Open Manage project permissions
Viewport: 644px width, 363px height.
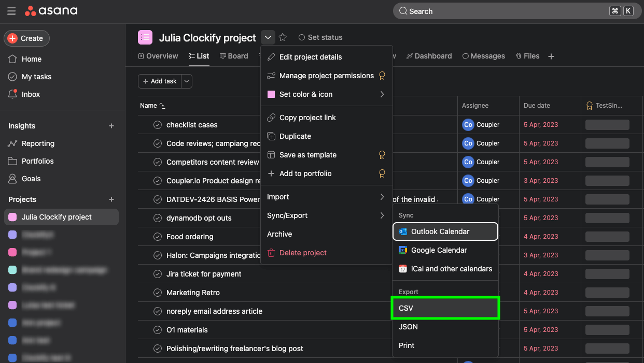click(x=327, y=76)
